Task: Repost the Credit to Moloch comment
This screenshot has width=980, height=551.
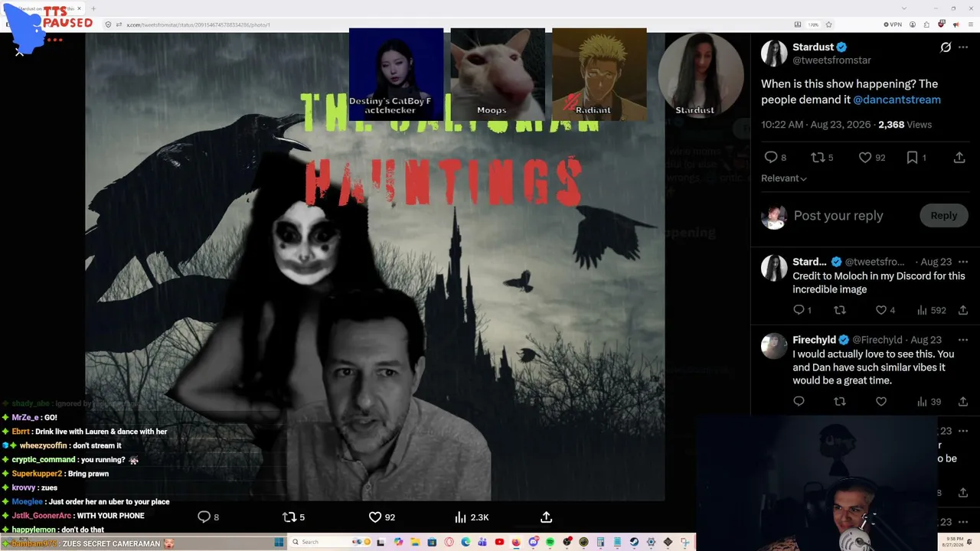Action: click(x=840, y=310)
